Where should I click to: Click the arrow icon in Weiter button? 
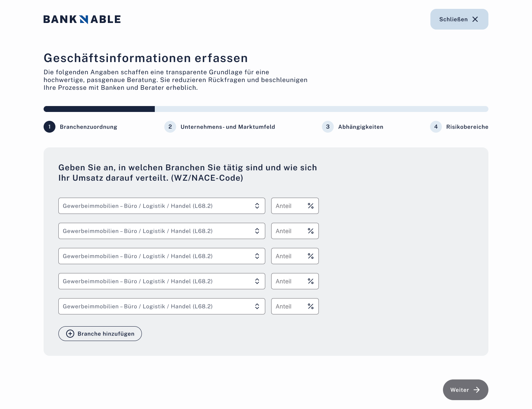point(477,390)
